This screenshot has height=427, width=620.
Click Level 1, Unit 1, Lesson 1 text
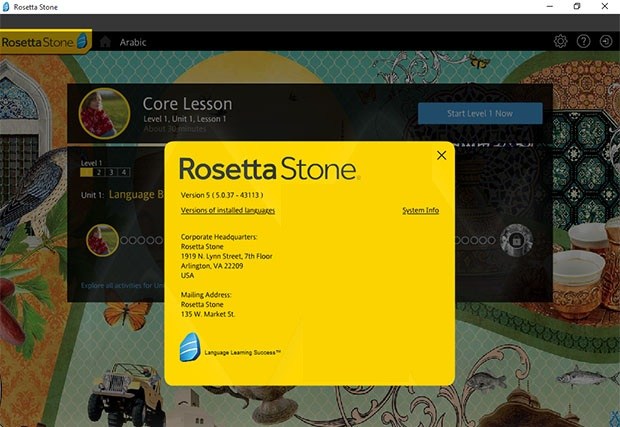[185, 119]
